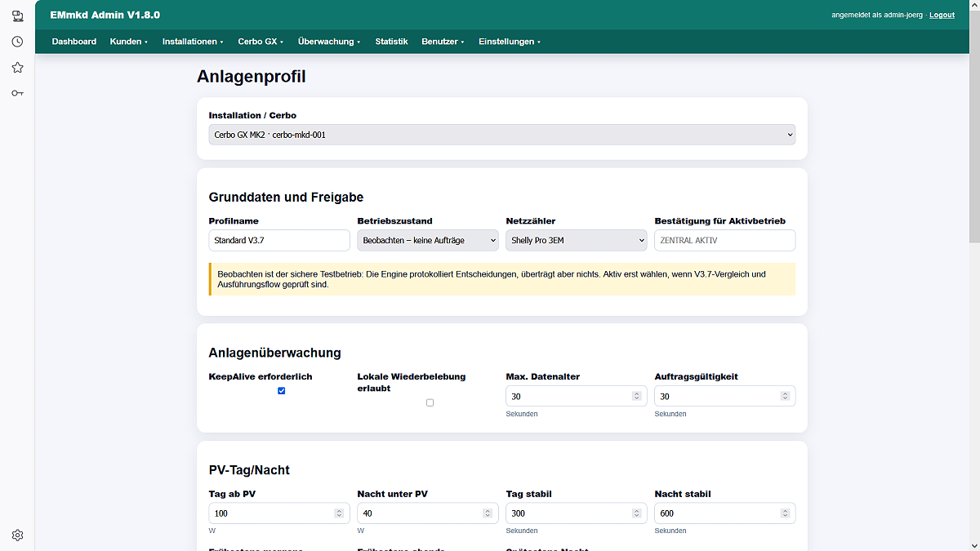Image resolution: width=980 pixels, height=551 pixels.
Task: Click the Tag ab PV field
Action: (x=279, y=513)
